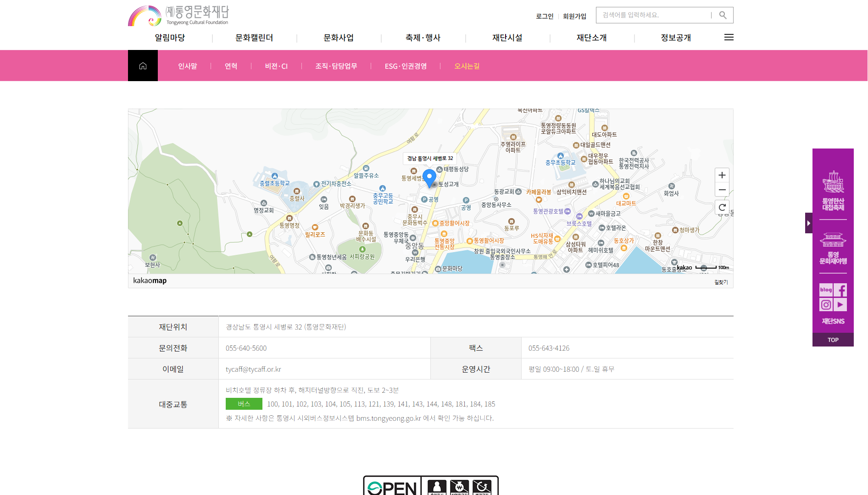
Task: Open the hamburger full menu
Action: 729,38
